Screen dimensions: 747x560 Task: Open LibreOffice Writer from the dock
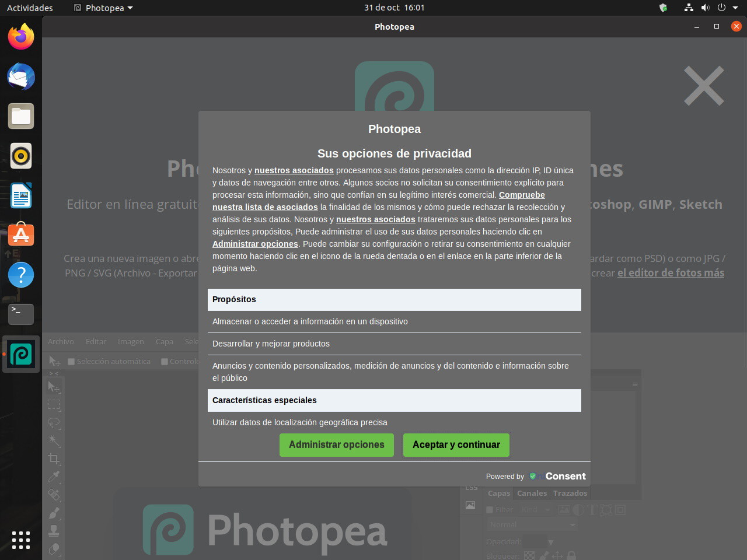point(21,195)
